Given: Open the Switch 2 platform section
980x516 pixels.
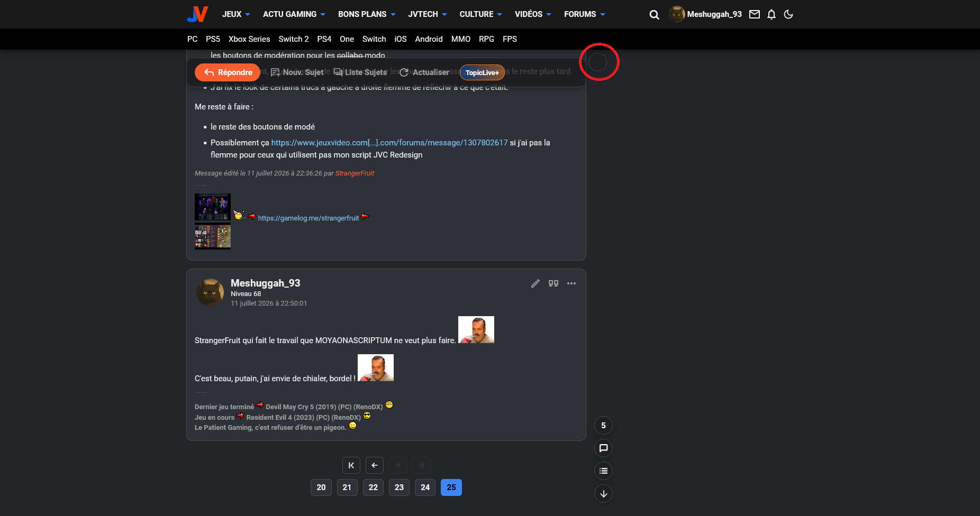Looking at the screenshot, I should coord(294,39).
